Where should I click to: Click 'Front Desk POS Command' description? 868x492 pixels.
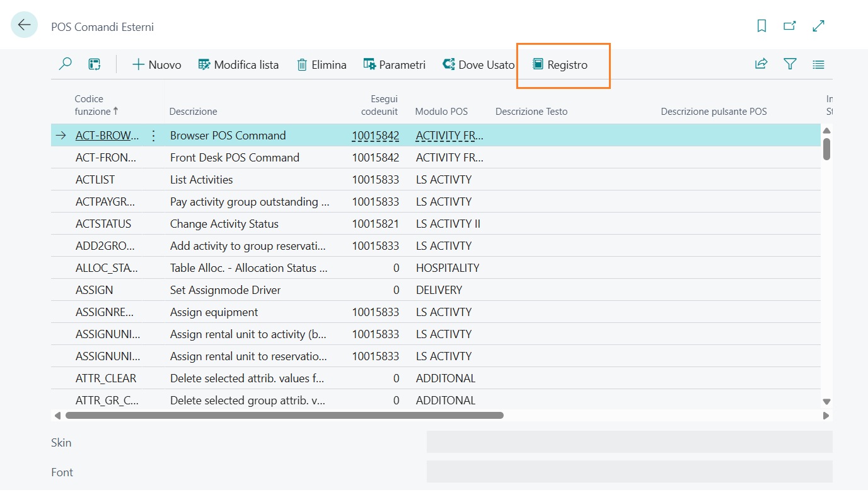234,158
